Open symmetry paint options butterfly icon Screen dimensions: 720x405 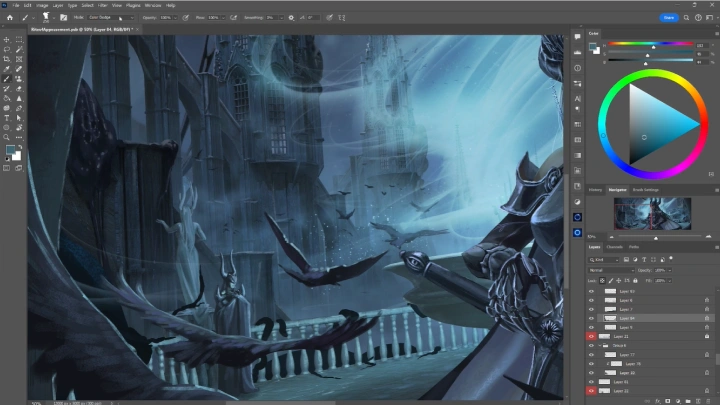pyautogui.click(x=342, y=17)
